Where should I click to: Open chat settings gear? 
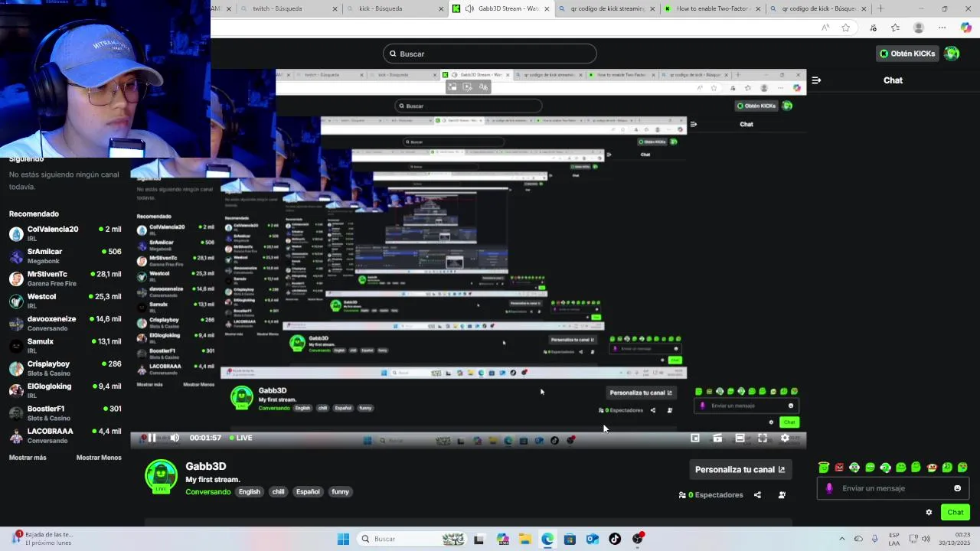(x=929, y=512)
